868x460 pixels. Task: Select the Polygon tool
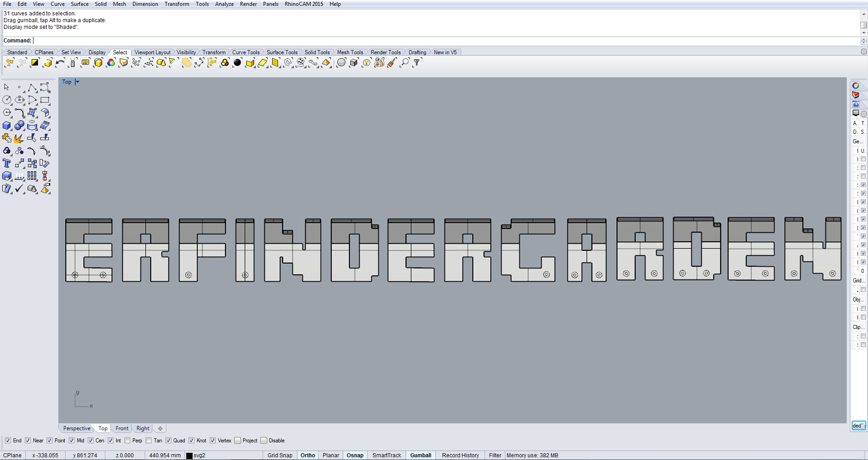click(7, 113)
